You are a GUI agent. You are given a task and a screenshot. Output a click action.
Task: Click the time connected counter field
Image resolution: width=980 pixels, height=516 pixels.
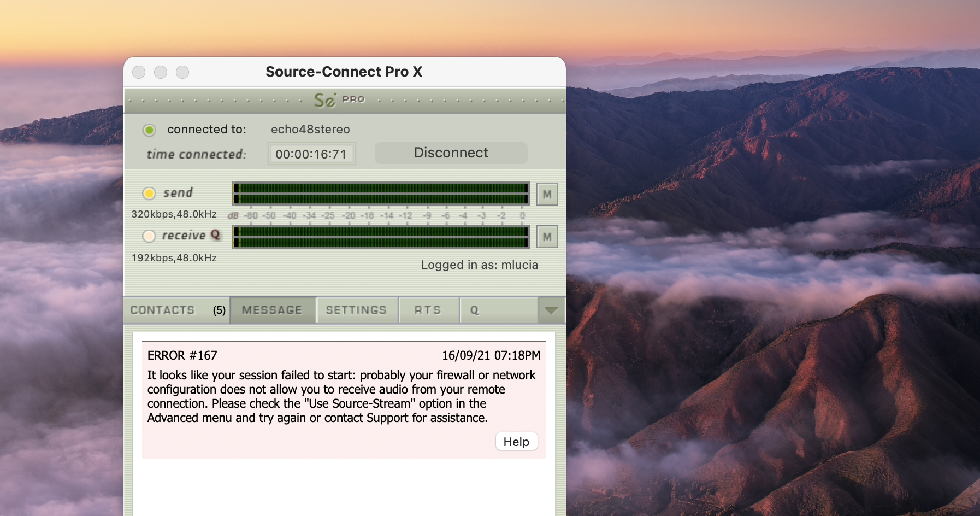point(311,154)
